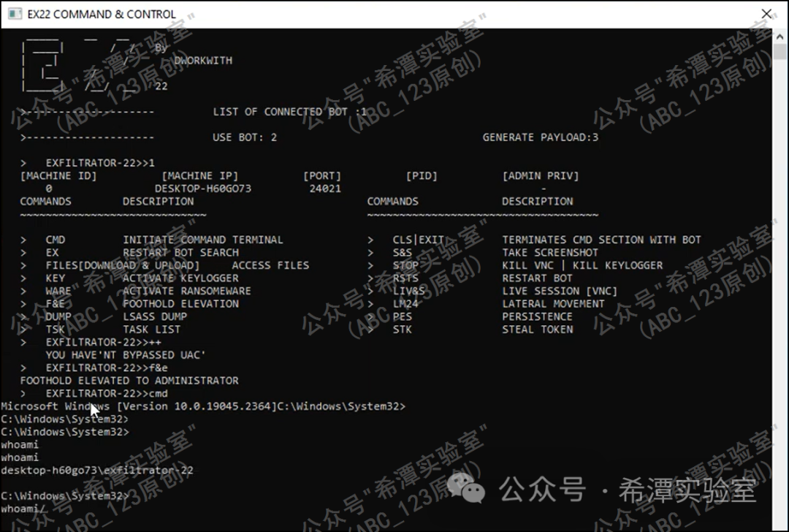Click 'LATERAL MOVEMENT' description
The height and width of the screenshot is (532, 789).
(x=553, y=304)
